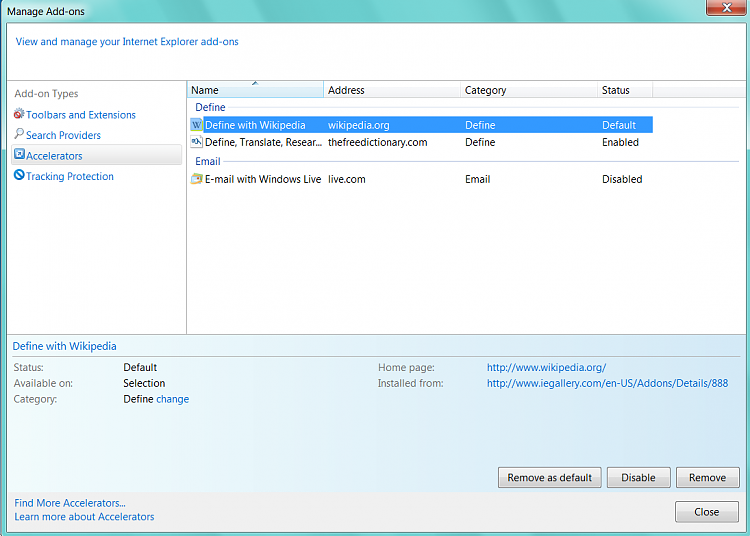Open the iegallery.com Installed from link
Image resolution: width=750 pixels, height=536 pixels.
click(x=607, y=383)
